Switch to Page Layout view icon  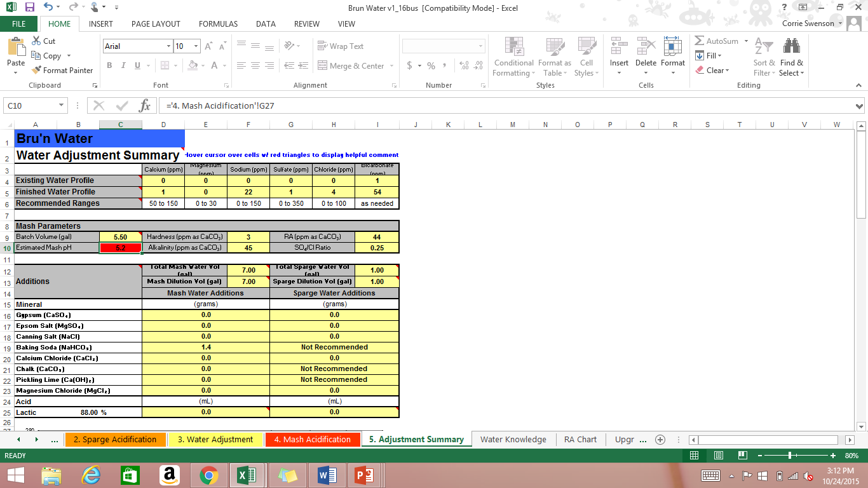[718, 455]
